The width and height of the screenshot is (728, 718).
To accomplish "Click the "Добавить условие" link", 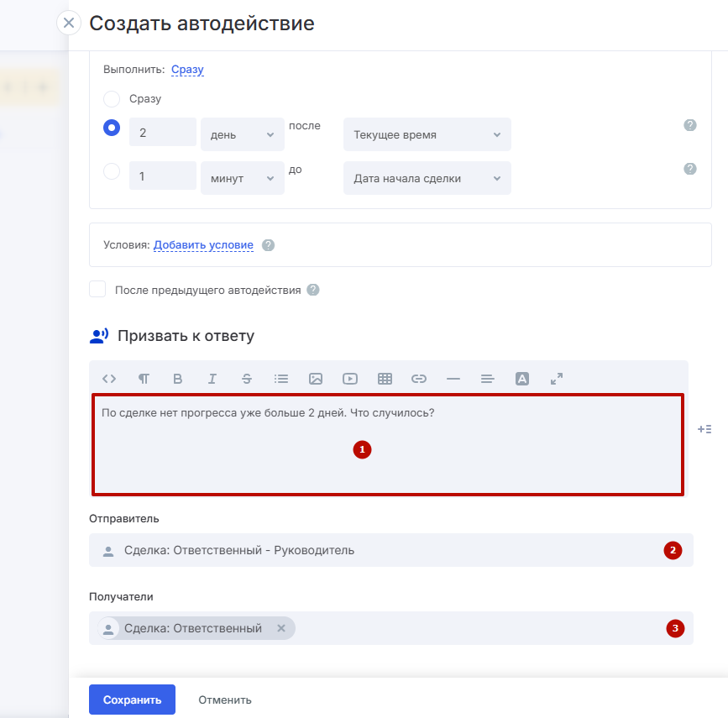I will 203,245.
